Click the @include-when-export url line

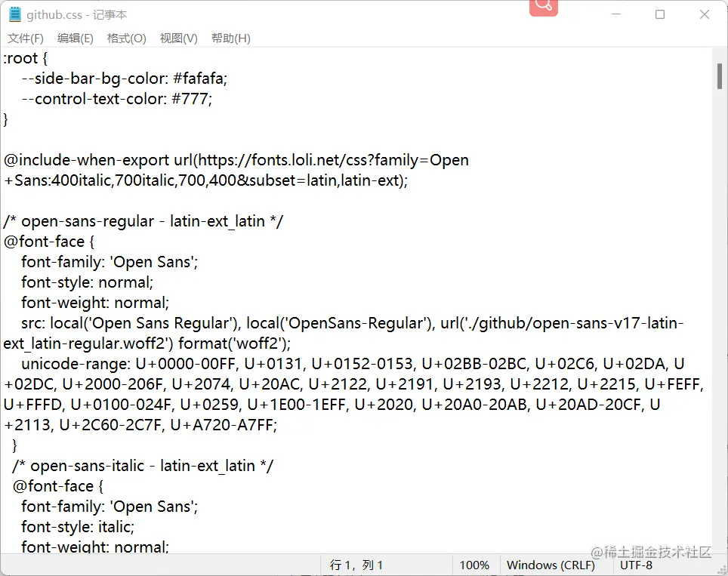[x=236, y=160]
